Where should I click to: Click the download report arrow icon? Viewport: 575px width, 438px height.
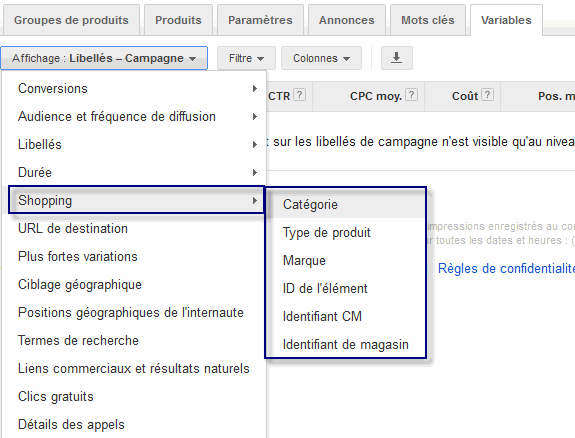click(x=396, y=58)
